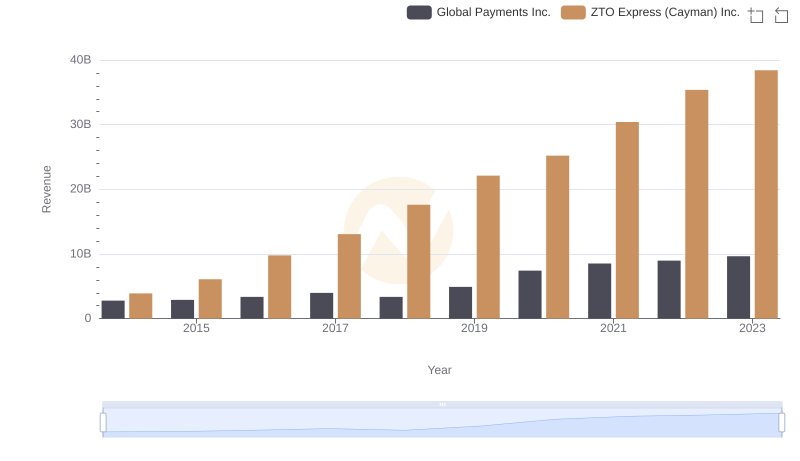The image size is (800, 461).
Task: Click the ZTO Express 2019 revenue bar
Action: click(x=488, y=247)
